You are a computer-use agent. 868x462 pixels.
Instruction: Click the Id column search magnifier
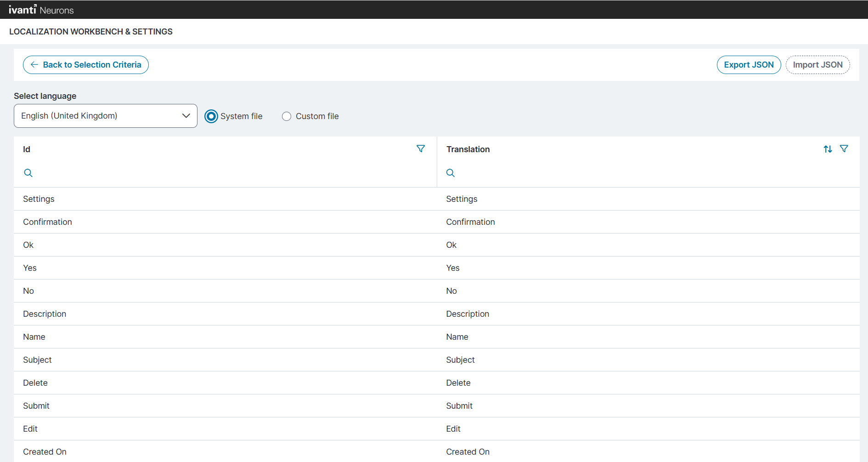click(x=28, y=173)
